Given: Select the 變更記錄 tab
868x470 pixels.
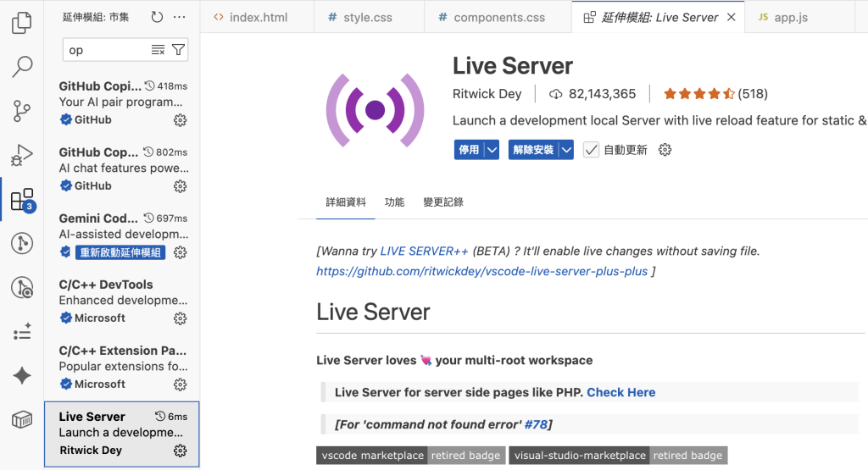Looking at the screenshot, I should point(442,202).
